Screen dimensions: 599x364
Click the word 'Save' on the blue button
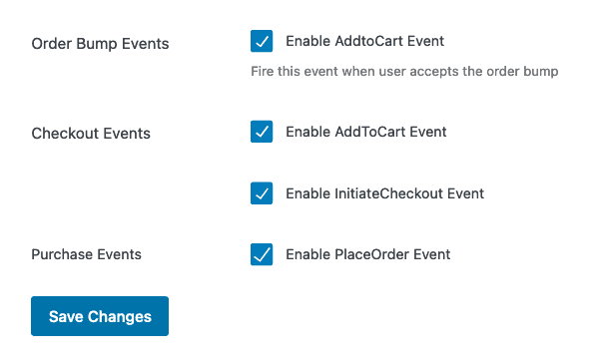(x=66, y=317)
